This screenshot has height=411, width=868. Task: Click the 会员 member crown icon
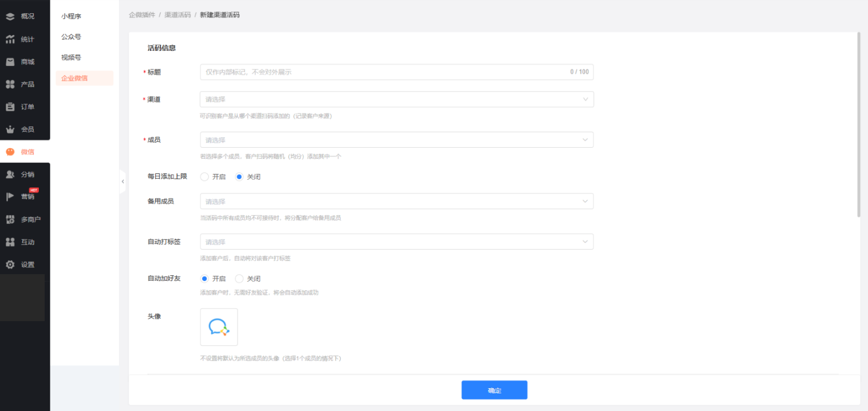[x=10, y=129]
